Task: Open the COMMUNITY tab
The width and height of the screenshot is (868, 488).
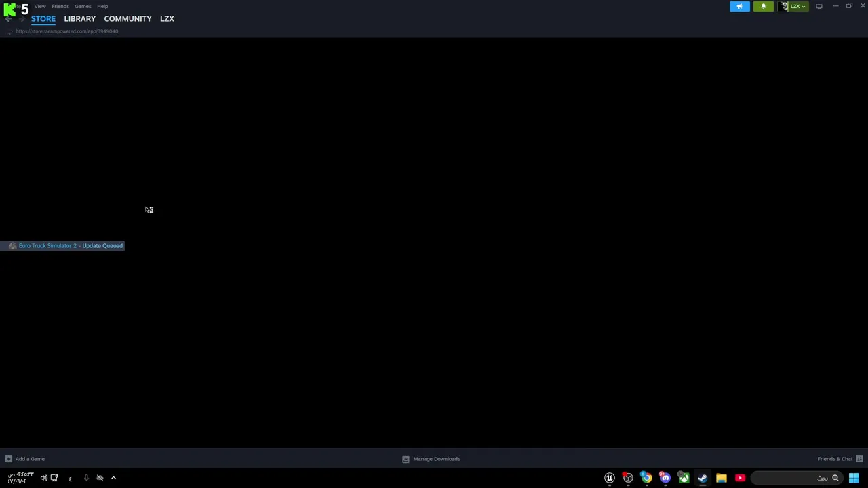Action: click(127, 19)
